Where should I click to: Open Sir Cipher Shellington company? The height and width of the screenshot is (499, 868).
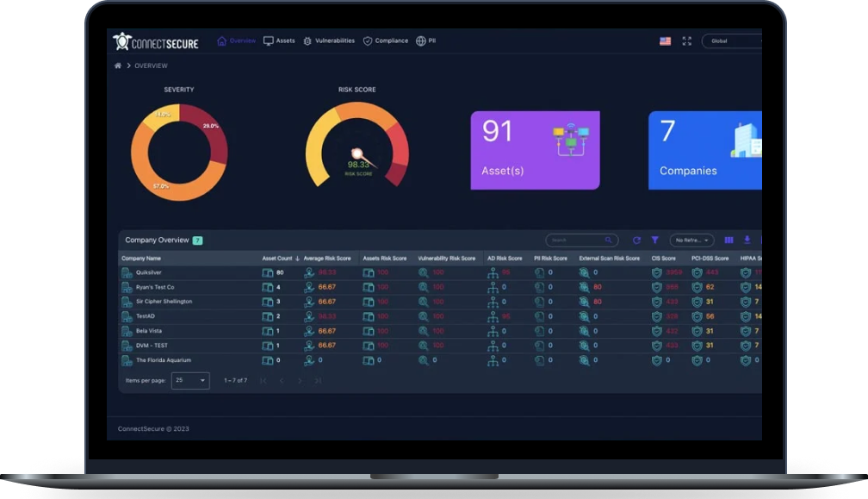(440, 302)
